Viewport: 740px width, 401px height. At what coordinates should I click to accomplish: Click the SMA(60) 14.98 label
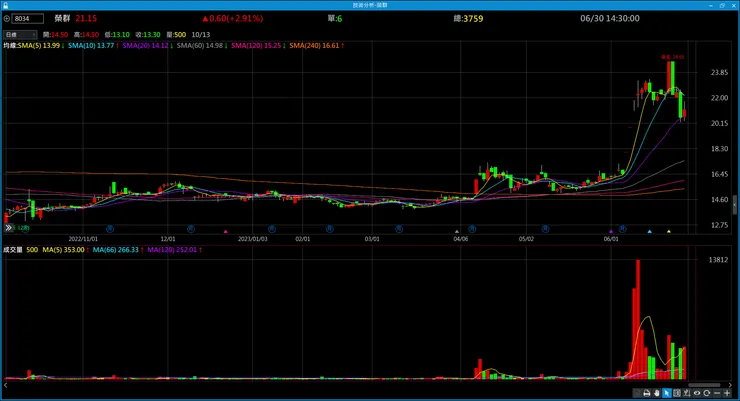tap(200, 46)
